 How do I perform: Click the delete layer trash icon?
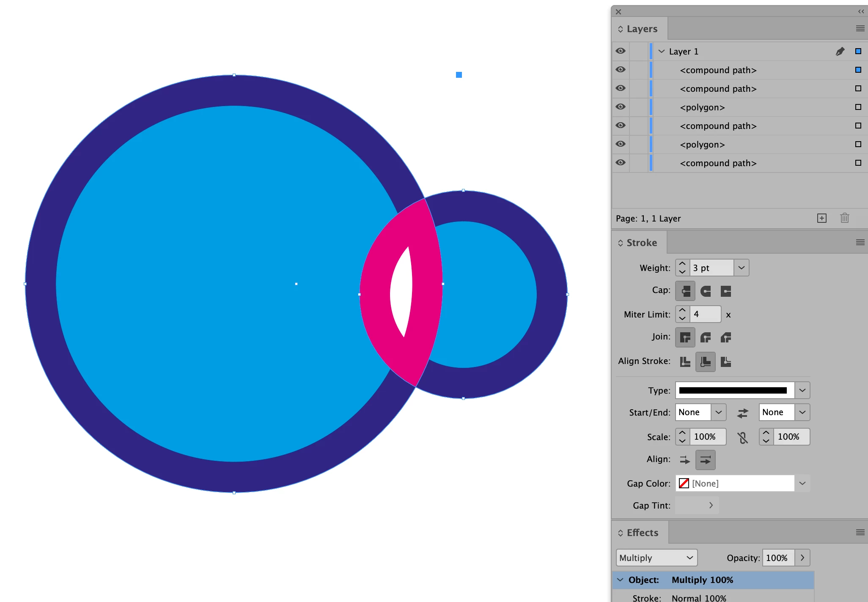pyautogui.click(x=844, y=218)
